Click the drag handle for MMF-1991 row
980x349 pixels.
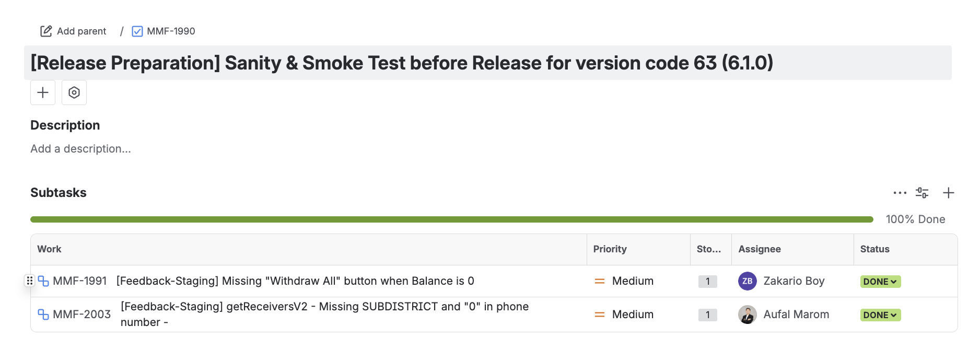(30, 281)
